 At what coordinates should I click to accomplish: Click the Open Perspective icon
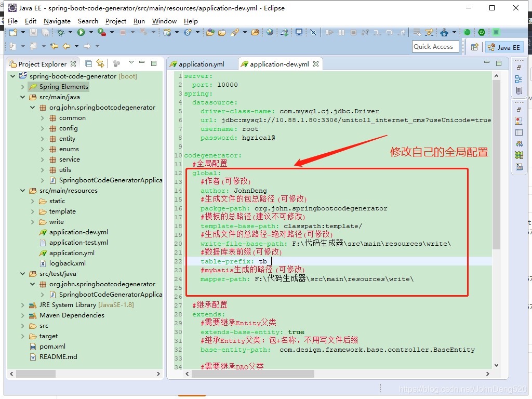475,47
